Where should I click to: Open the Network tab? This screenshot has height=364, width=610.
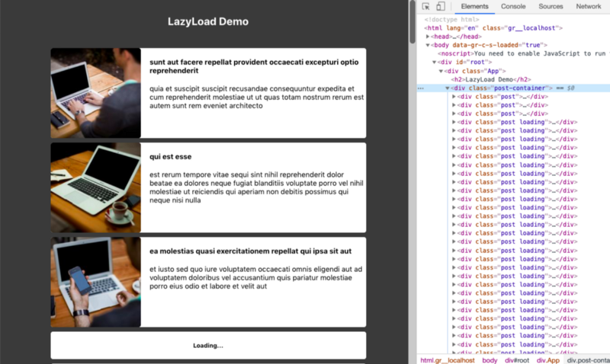(x=588, y=6)
